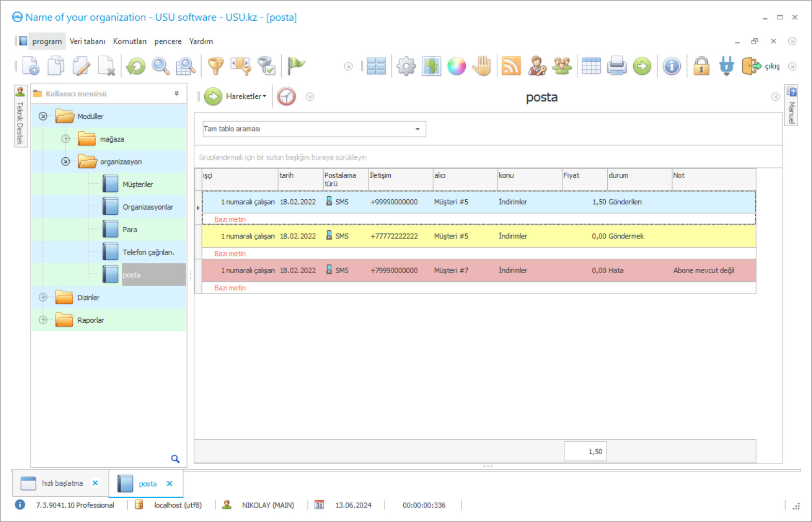Click the map icon in toolbar

click(432, 66)
